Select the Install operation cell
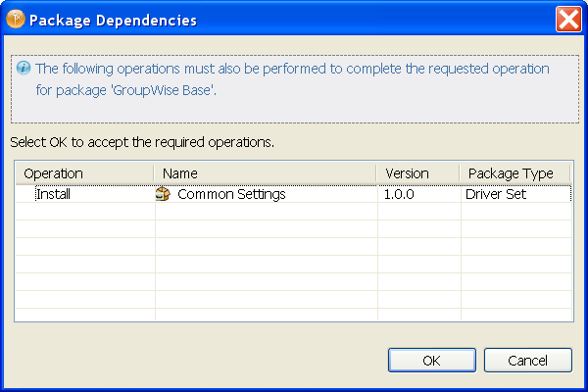588x392 pixels. (54, 194)
